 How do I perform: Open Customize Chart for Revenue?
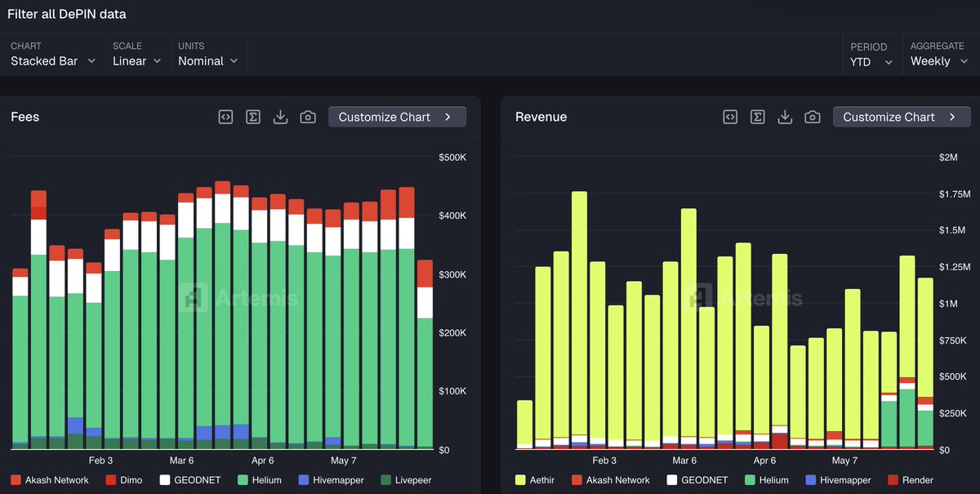click(x=902, y=117)
